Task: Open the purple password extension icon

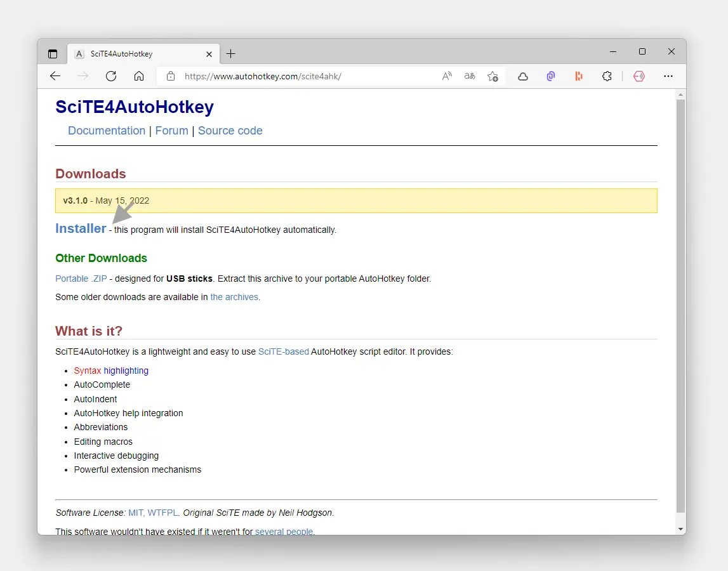Action: click(550, 76)
